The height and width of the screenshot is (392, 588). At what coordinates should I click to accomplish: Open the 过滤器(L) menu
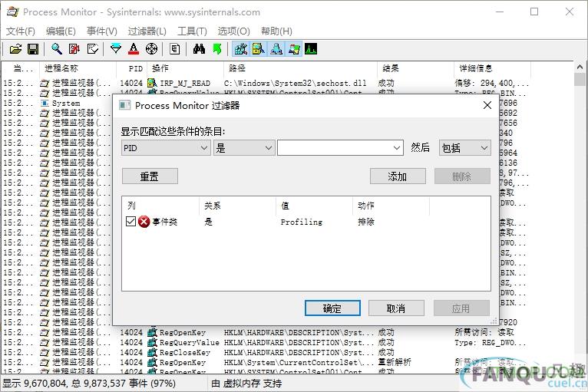click(147, 31)
